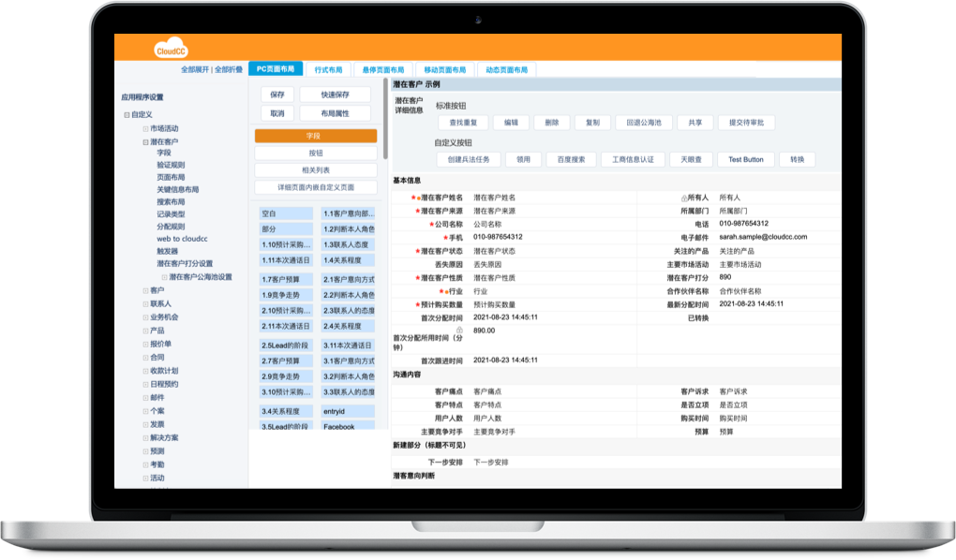Click the 全部折叠 link
Screen dimensions: 956x560
229,70
